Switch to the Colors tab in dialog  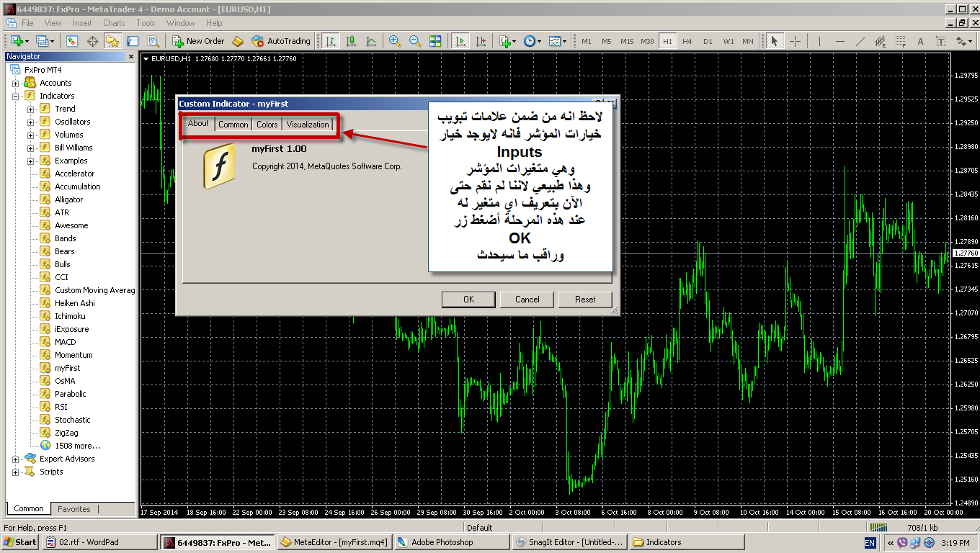point(267,125)
